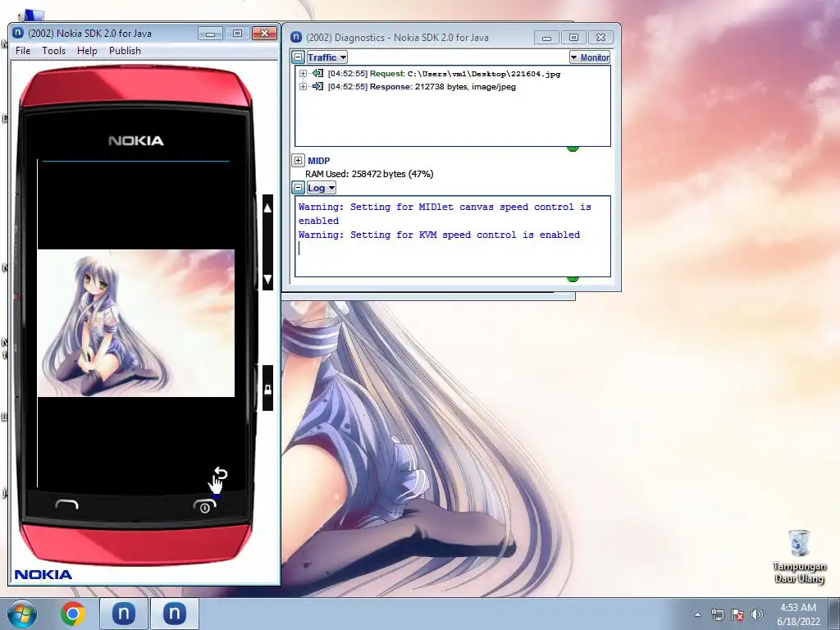The width and height of the screenshot is (840, 630).
Task: Tap the back arrow icon on phone screen
Action: pos(221,473)
